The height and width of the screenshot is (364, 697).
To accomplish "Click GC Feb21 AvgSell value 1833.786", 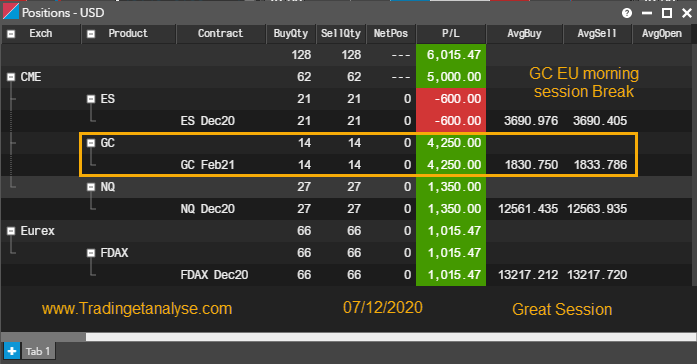I will [600, 165].
